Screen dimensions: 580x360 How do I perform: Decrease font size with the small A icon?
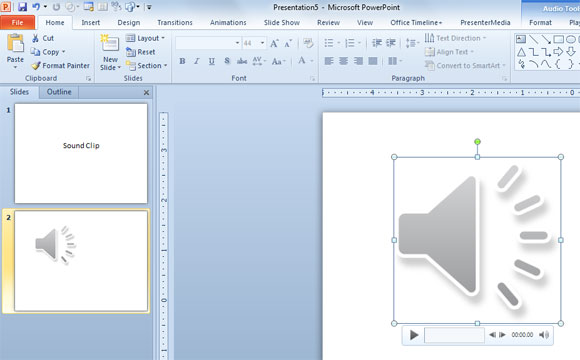288,43
